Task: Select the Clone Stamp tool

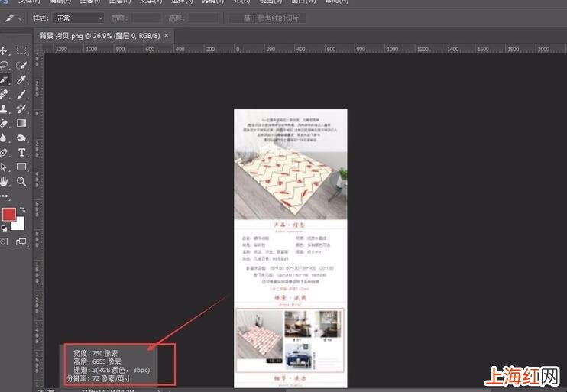Action: 4,109
